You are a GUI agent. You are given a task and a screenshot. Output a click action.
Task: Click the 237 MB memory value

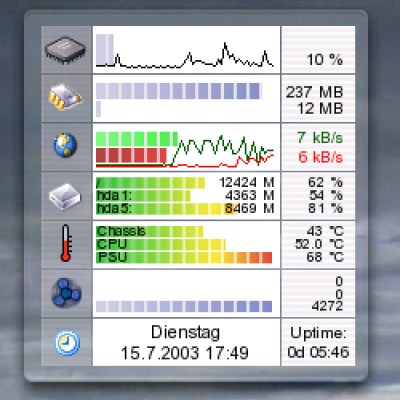[314, 92]
